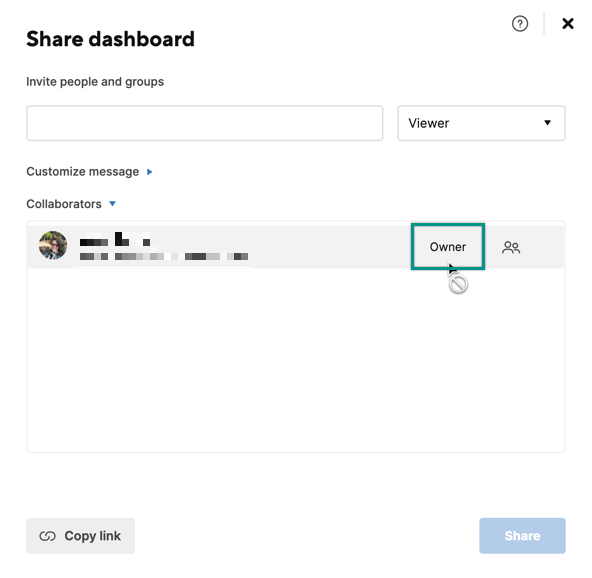Click the black caret in the Viewer box
The height and width of the screenshot is (578, 592).
pos(547,123)
